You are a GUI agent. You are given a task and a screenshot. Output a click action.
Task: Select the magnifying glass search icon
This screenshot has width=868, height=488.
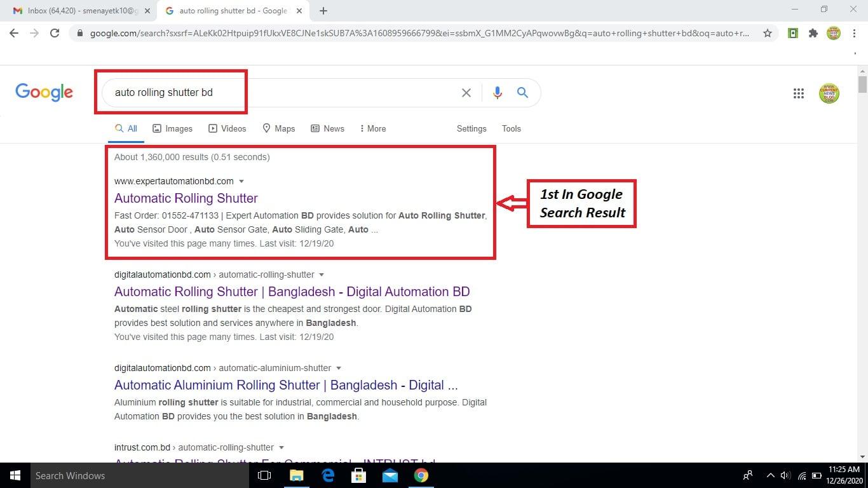tap(522, 93)
